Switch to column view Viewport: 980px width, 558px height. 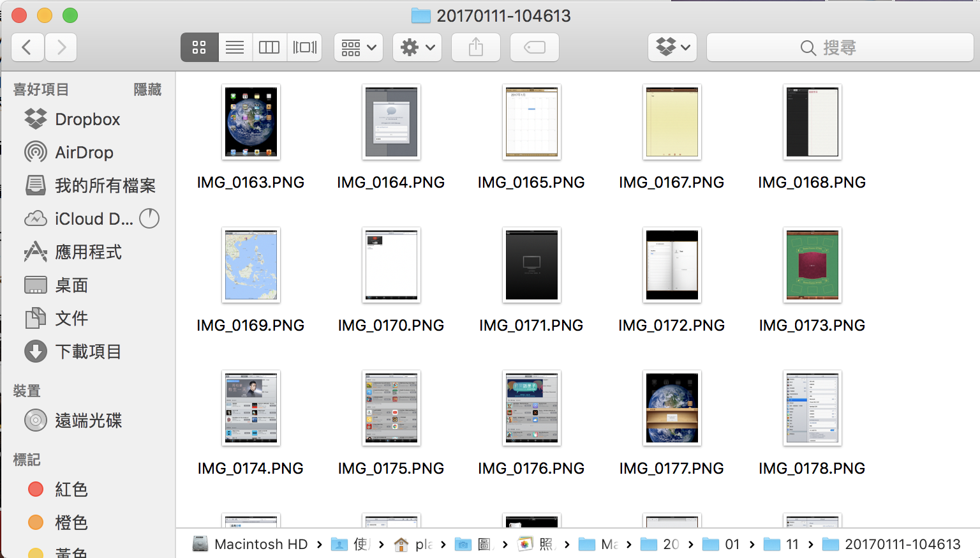[269, 47]
